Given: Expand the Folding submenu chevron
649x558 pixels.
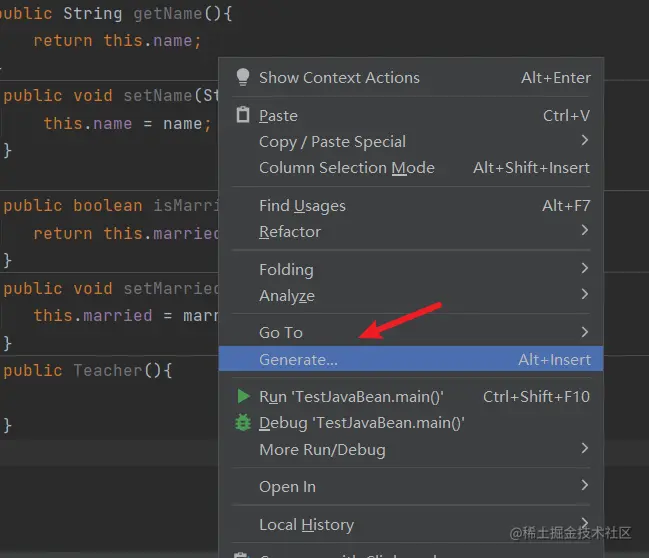Looking at the screenshot, I should [584, 268].
